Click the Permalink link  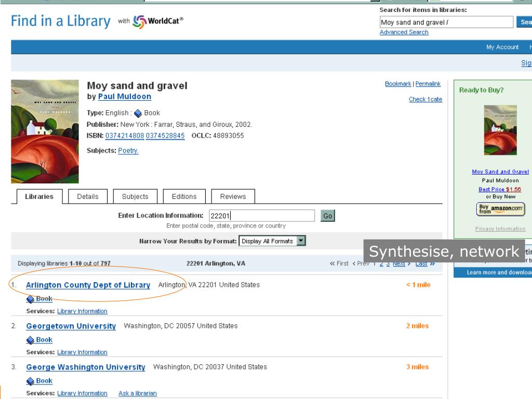pyautogui.click(x=428, y=84)
